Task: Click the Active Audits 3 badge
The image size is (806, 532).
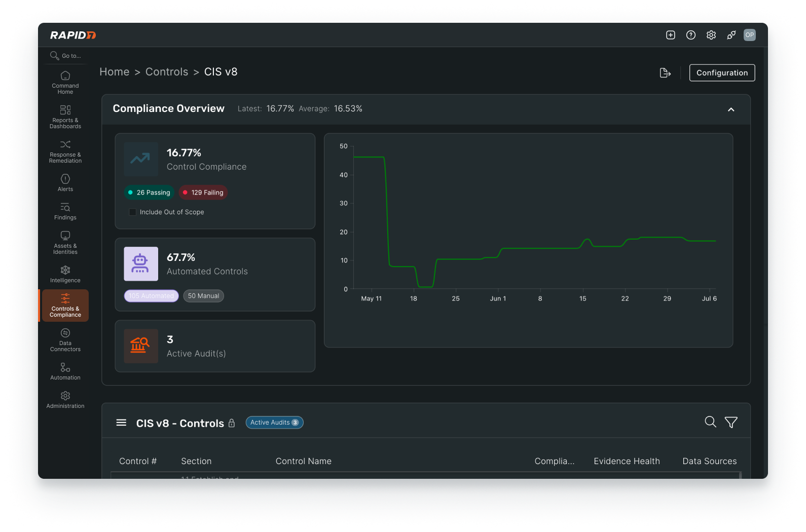Action: (x=275, y=423)
